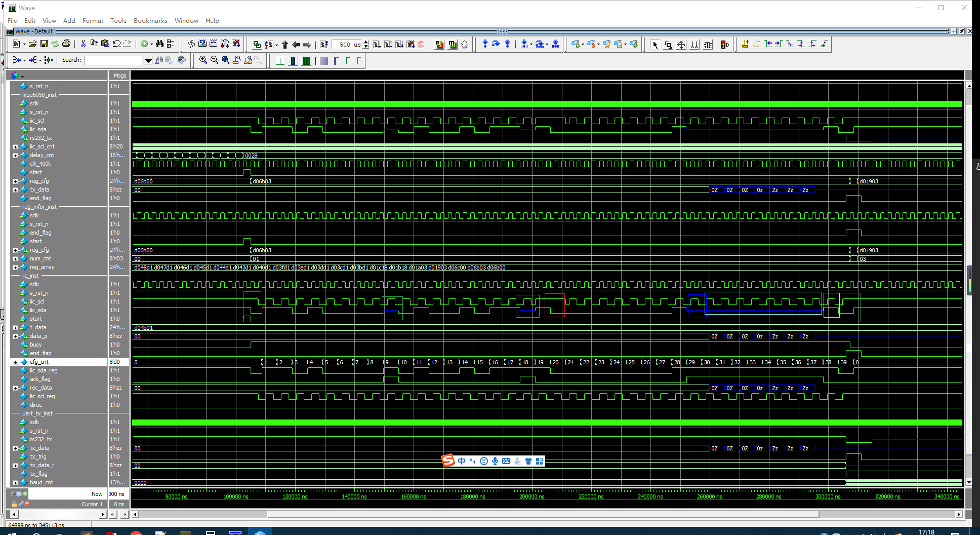Click the Open folder icon
The image size is (980, 535).
click(32, 44)
